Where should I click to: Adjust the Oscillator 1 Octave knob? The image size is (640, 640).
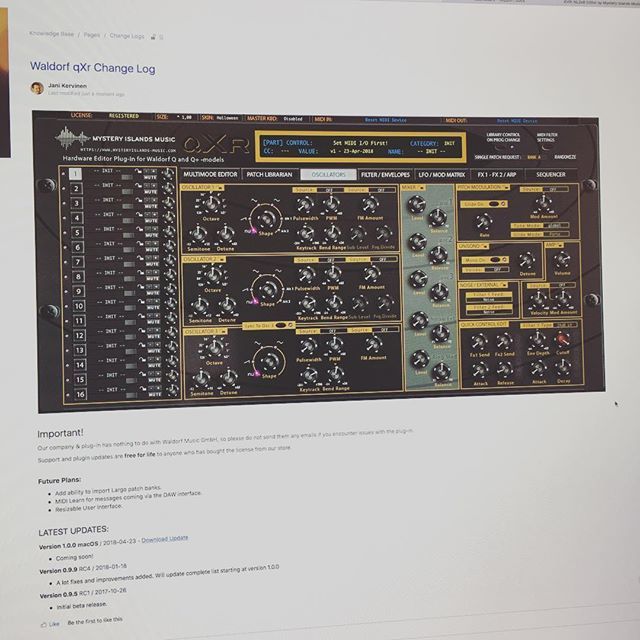(x=211, y=204)
